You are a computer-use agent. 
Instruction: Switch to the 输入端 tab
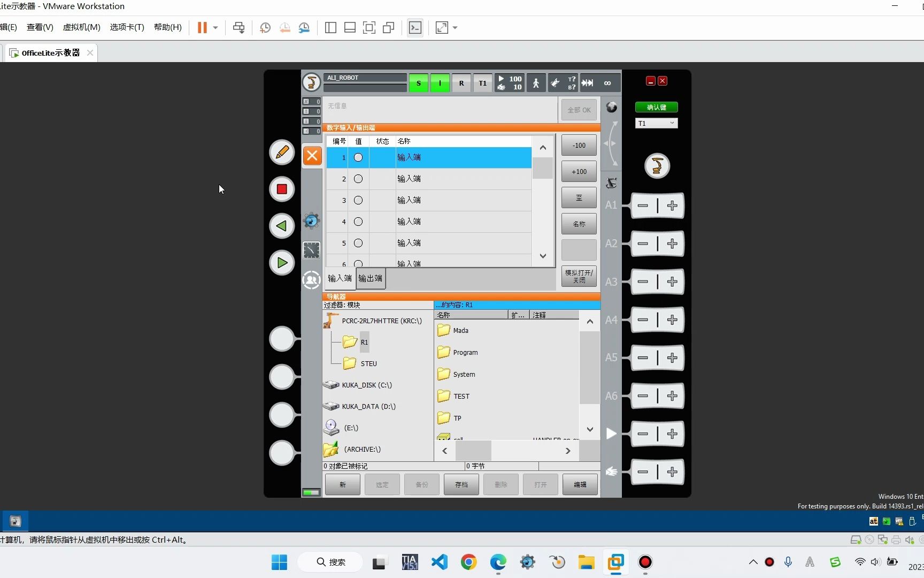[340, 278]
